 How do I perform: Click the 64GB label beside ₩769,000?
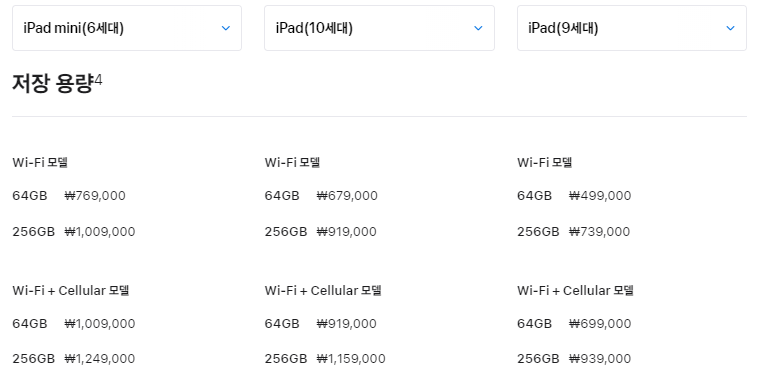[x=30, y=195]
